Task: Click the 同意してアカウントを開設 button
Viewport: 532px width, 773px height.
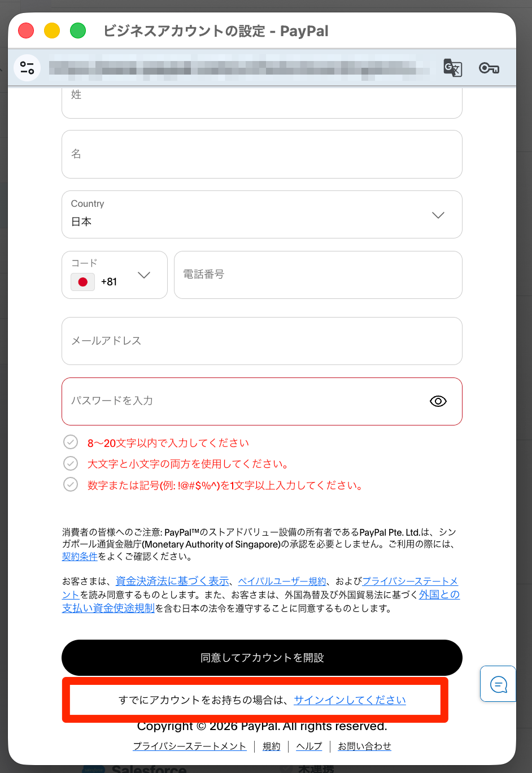Action: (x=262, y=658)
